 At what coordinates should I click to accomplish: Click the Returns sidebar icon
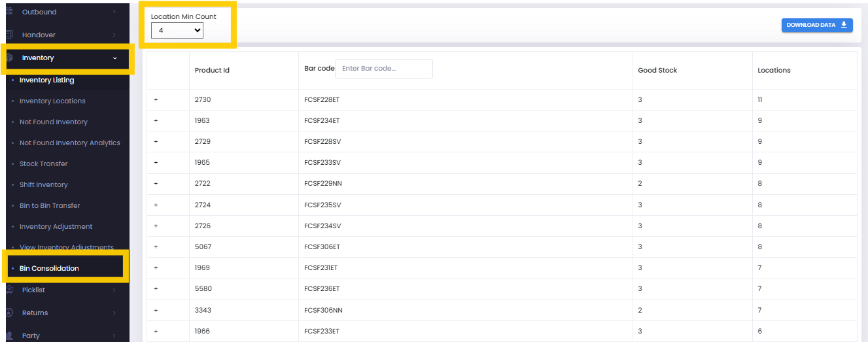(10, 313)
